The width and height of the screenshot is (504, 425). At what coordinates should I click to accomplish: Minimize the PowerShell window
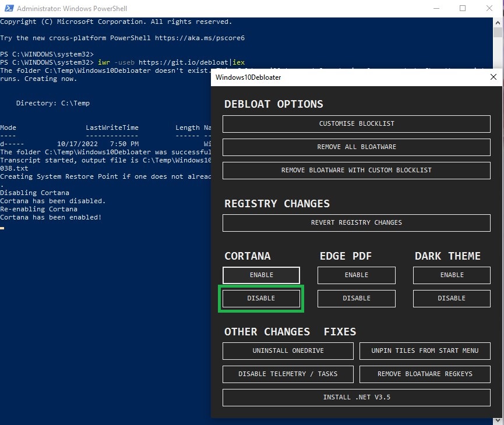[436, 9]
